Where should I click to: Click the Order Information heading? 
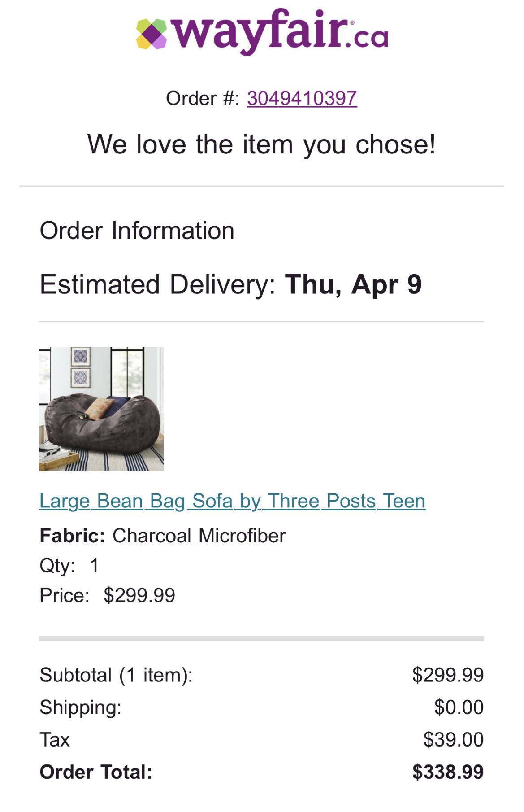coord(137,231)
